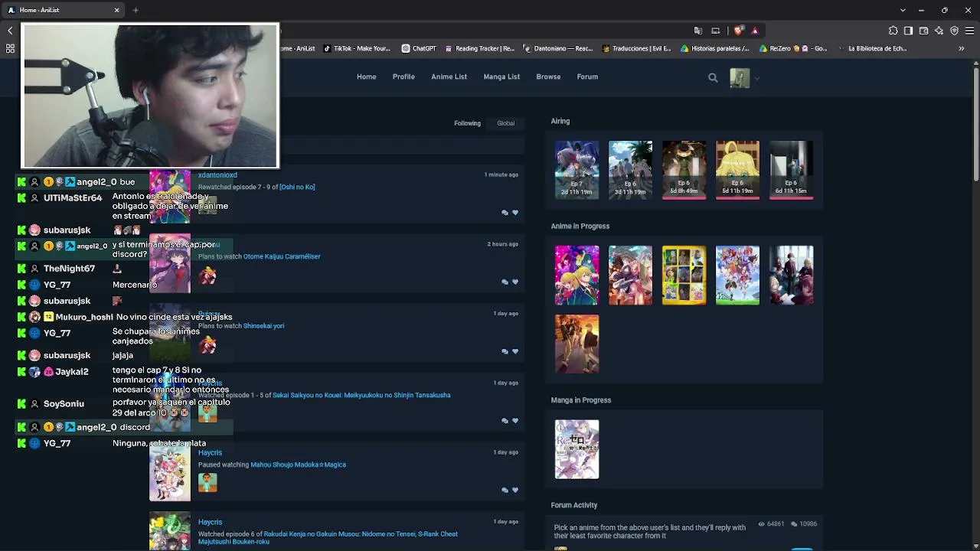Open the Dantoniano bookmark
The image size is (980, 551).
[557, 48]
